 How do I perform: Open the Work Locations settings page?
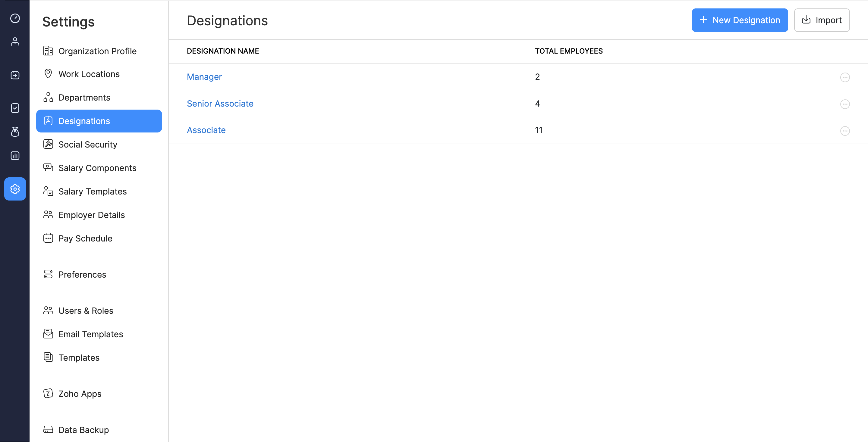[x=89, y=74]
